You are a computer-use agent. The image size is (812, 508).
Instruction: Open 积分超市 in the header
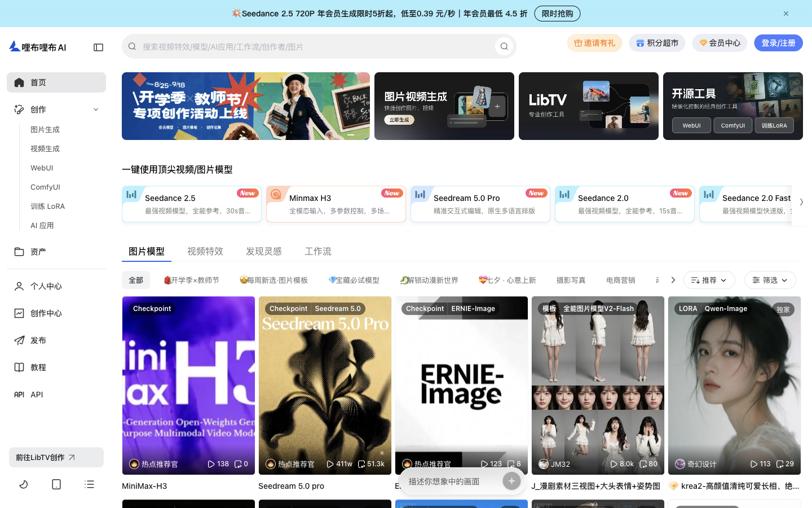coord(657,43)
